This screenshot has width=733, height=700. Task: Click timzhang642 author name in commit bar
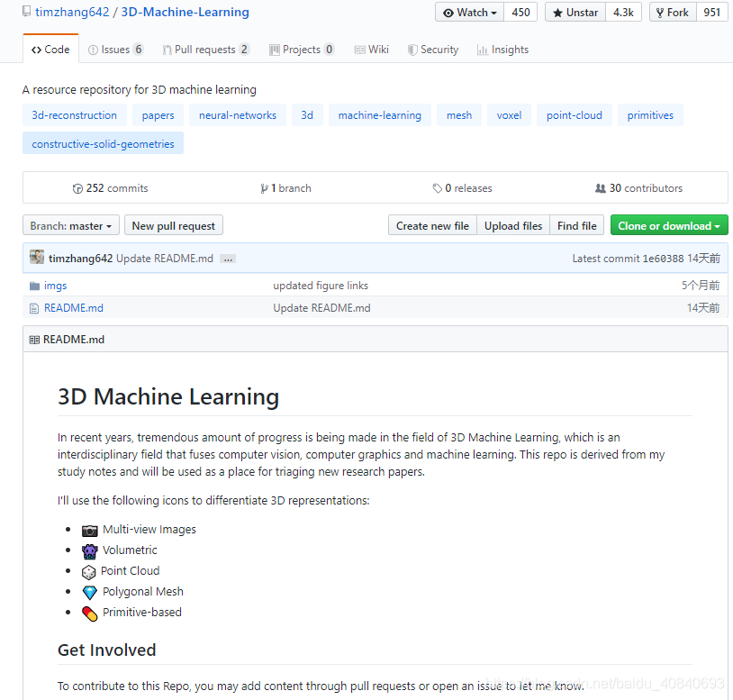click(80, 259)
